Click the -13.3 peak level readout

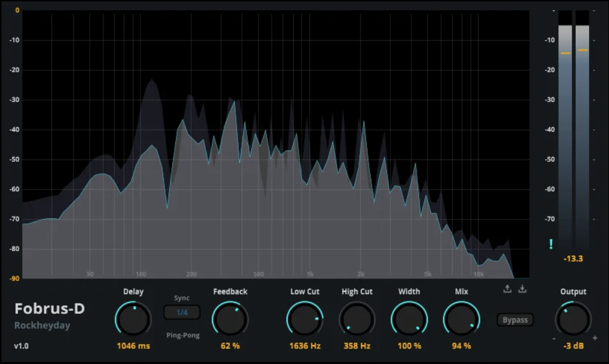[x=573, y=259]
